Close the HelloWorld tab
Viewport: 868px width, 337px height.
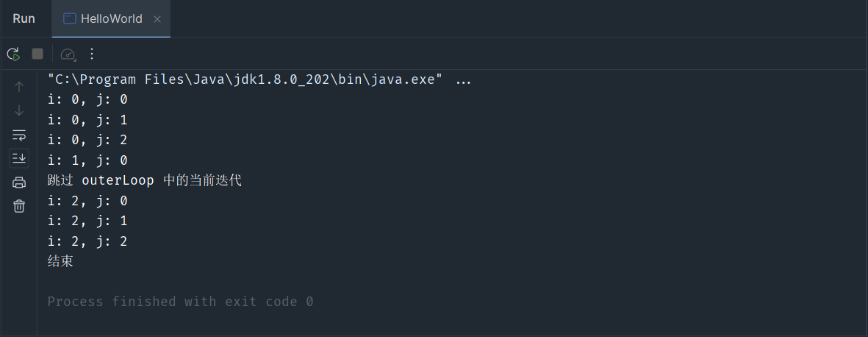pyautogui.click(x=157, y=19)
